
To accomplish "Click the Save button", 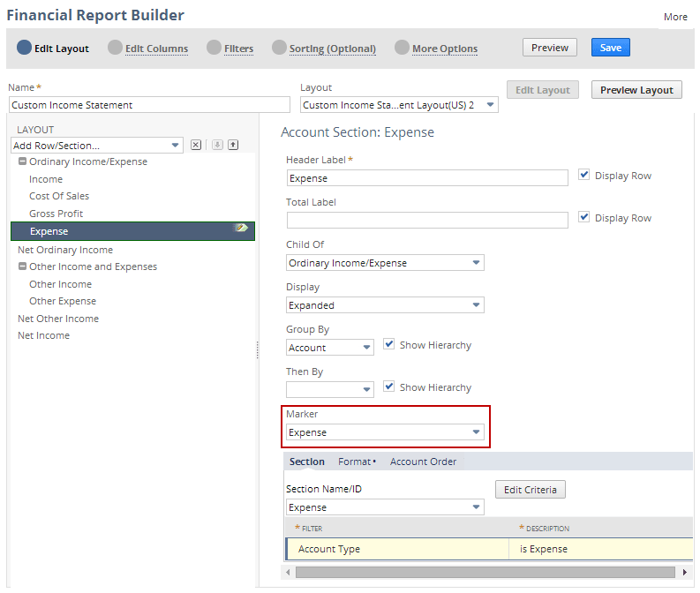I will click(610, 48).
